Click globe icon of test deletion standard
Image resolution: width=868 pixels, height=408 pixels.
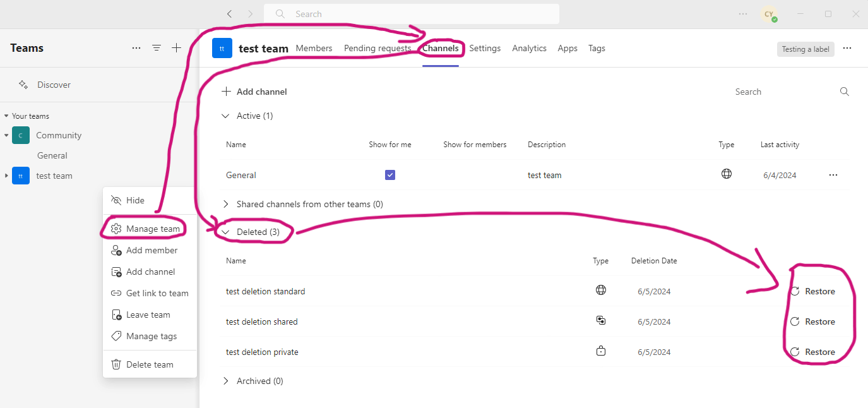601,290
